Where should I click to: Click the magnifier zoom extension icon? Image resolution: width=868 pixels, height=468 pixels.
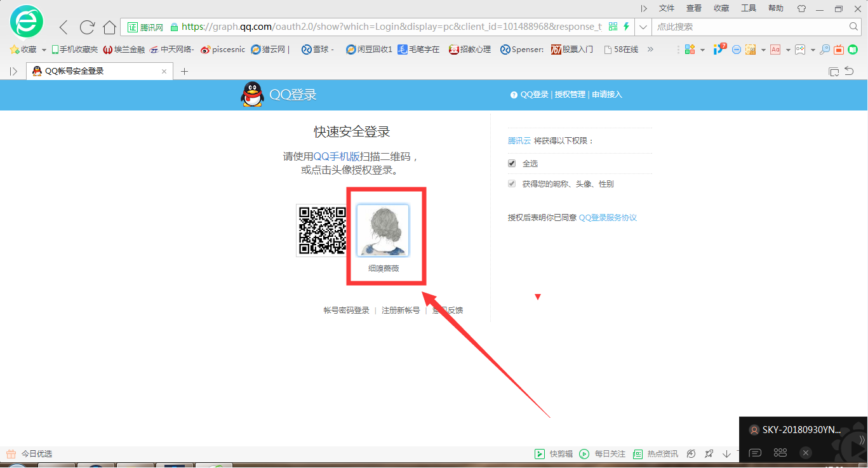click(825, 50)
